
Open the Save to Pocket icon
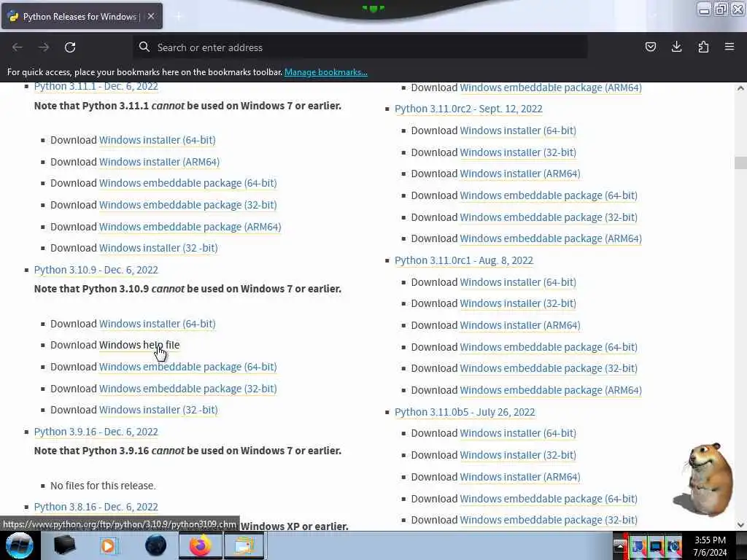tap(650, 47)
